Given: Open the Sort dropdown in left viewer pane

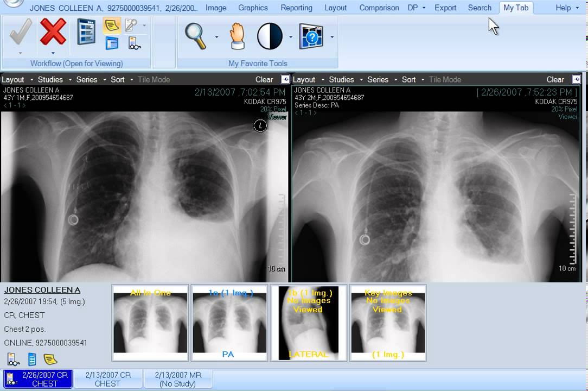Looking at the screenshot, I should (122, 80).
